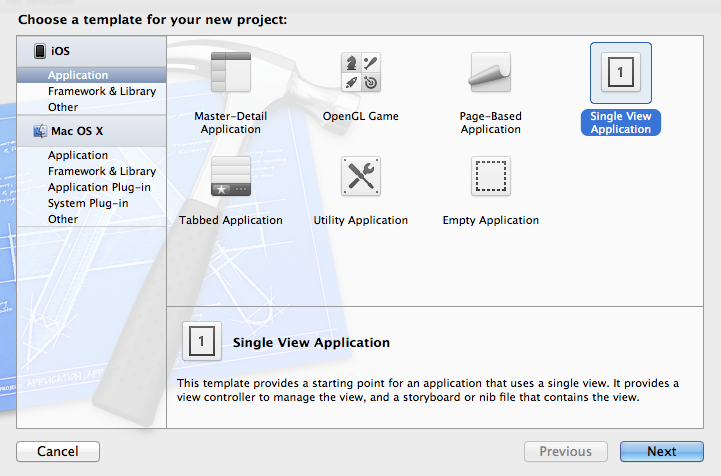Click the Mac OS X Finder icon

(x=40, y=131)
